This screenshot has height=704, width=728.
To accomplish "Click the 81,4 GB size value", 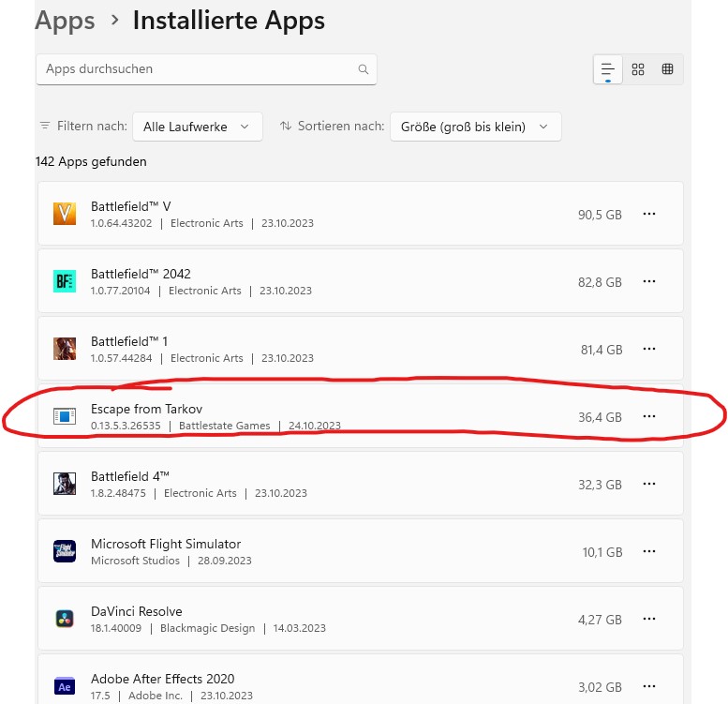I will (602, 350).
